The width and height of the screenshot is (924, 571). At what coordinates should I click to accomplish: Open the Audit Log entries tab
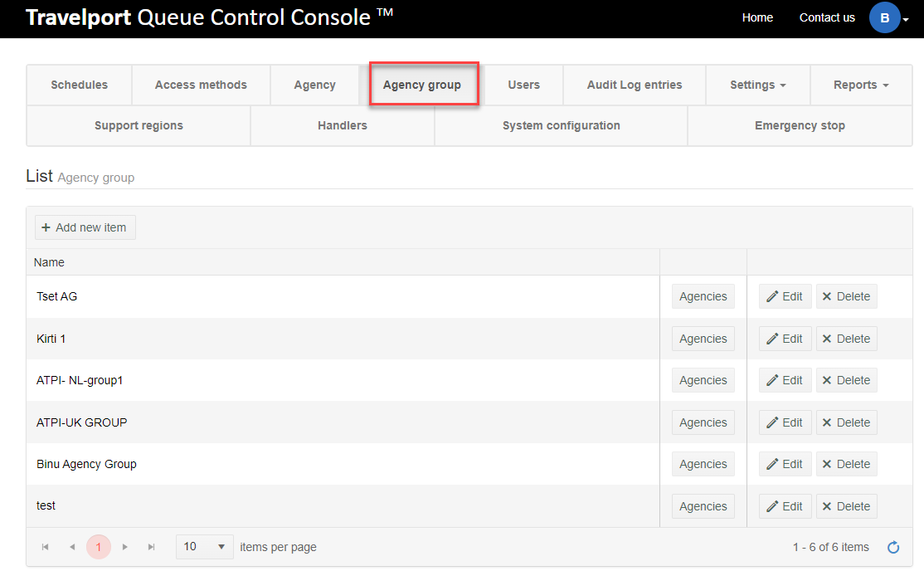pyautogui.click(x=635, y=85)
